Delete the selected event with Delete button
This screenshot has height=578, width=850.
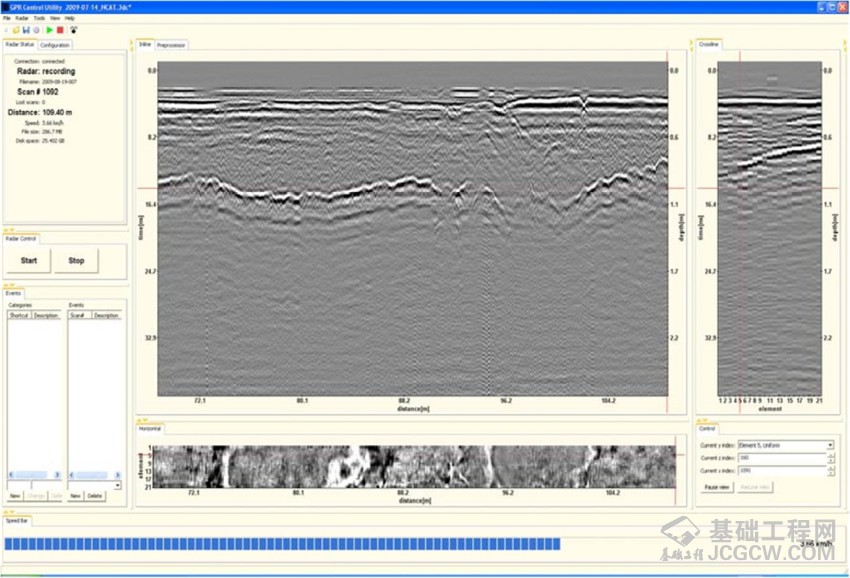pos(94,496)
